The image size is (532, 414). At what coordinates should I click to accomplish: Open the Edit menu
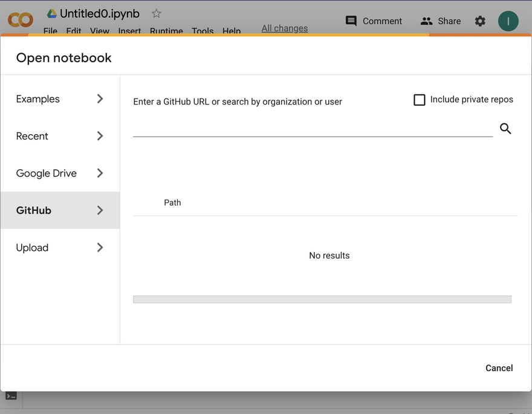tap(74, 30)
